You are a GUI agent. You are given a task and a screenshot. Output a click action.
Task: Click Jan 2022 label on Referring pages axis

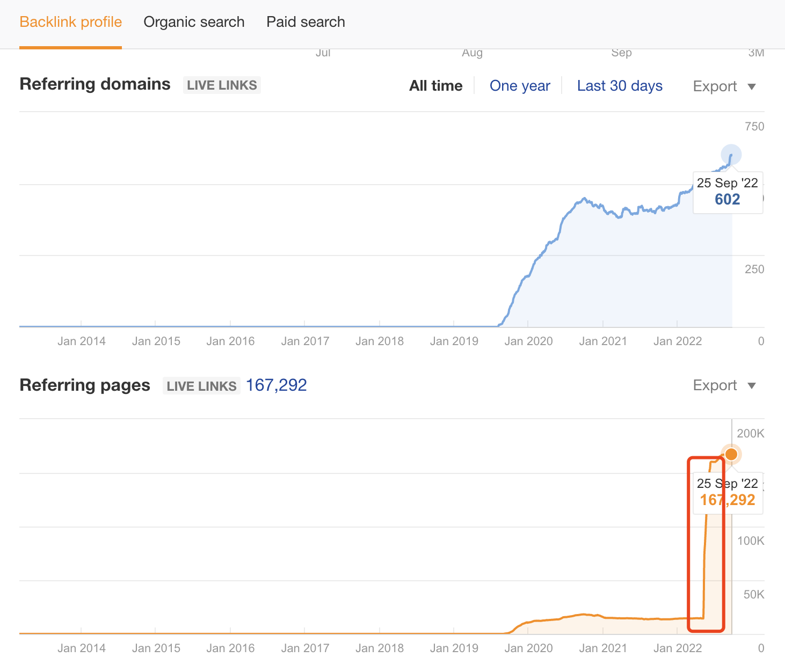(x=677, y=648)
